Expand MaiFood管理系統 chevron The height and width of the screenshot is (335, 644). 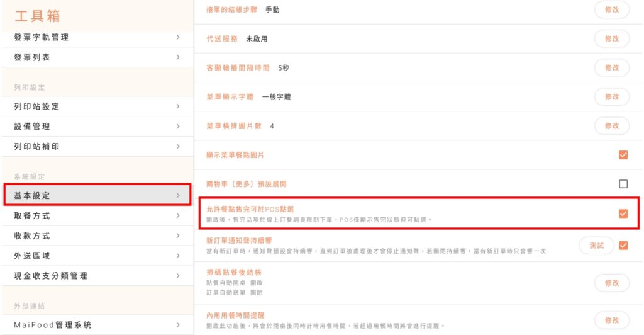(178, 325)
